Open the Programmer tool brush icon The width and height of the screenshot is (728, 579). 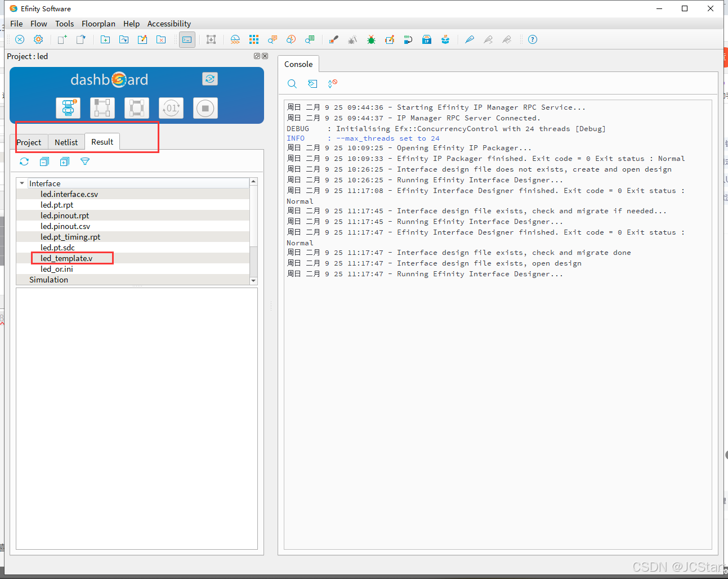(x=334, y=39)
